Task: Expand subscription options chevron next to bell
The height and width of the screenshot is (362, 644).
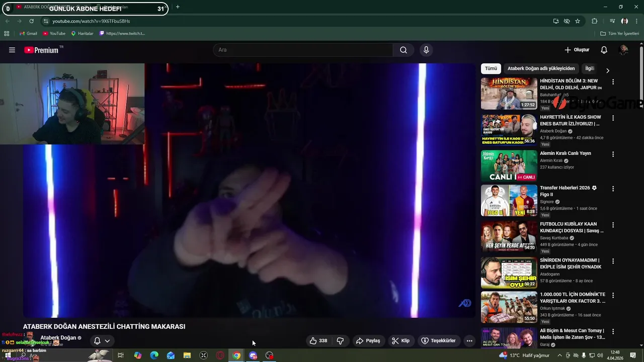Action: coord(107,341)
